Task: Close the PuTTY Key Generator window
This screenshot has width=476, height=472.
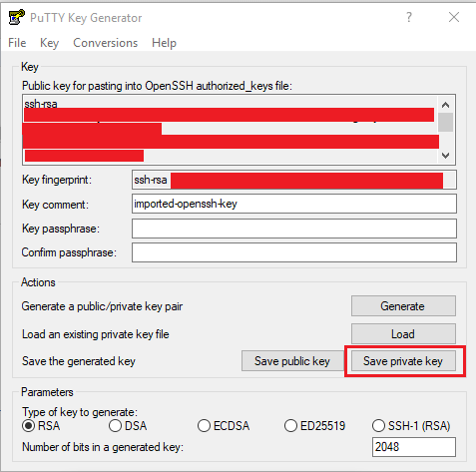Action: (x=454, y=17)
